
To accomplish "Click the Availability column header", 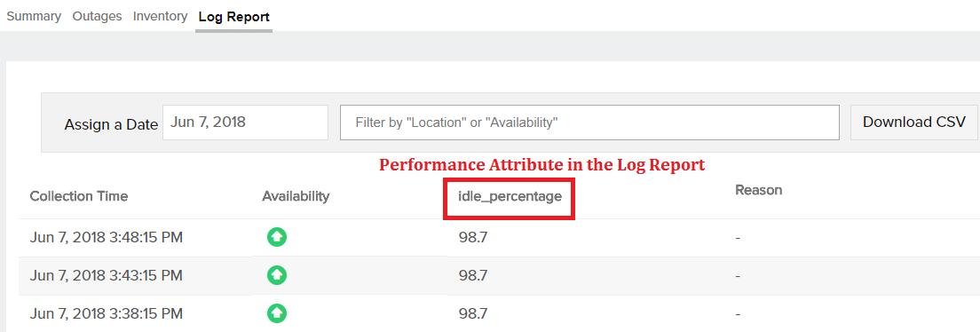I will [x=296, y=196].
